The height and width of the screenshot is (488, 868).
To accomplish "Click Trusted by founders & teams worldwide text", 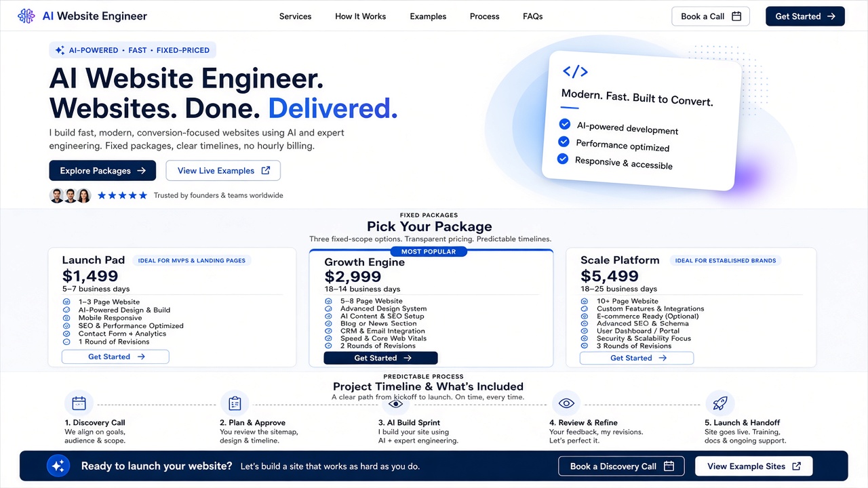I will (x=218, y=195).
